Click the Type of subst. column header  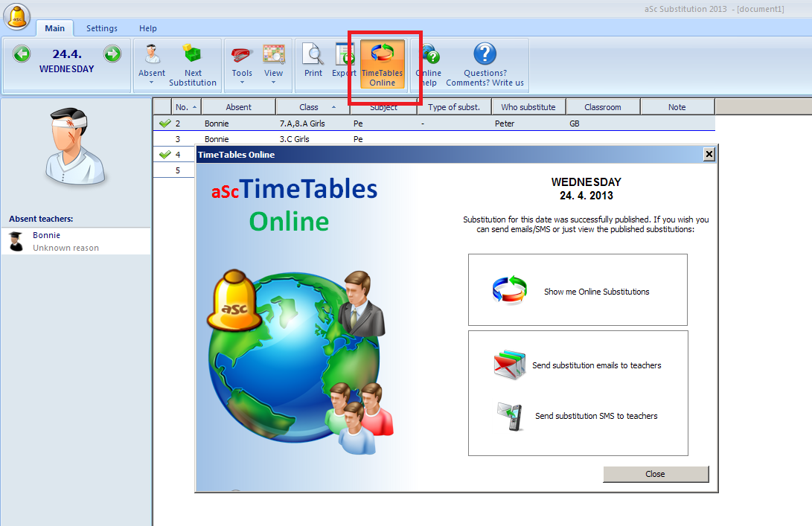click(x=454, y=107)
